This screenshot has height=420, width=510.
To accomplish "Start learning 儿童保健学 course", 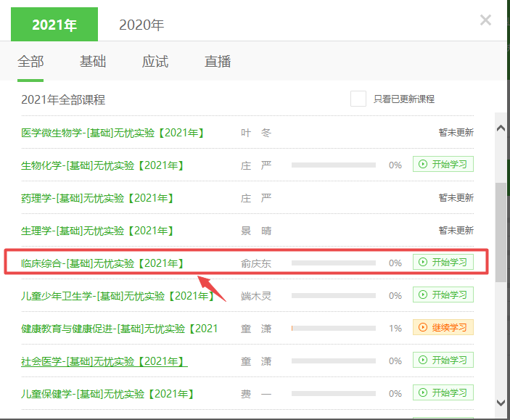I will pyautogui.click(x=443, y=393).
